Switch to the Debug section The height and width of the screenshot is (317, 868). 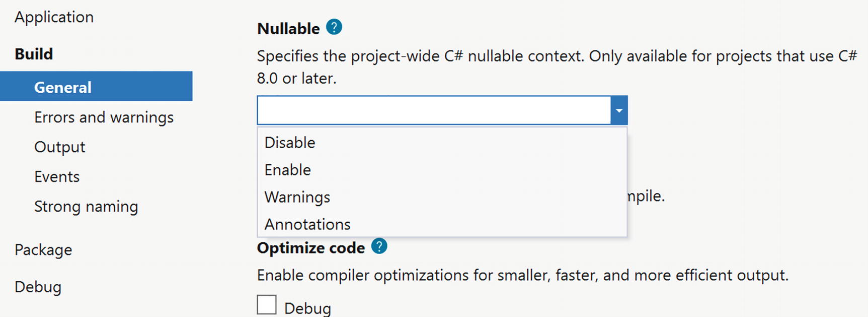pyautogui.click(x=38, y=286)
